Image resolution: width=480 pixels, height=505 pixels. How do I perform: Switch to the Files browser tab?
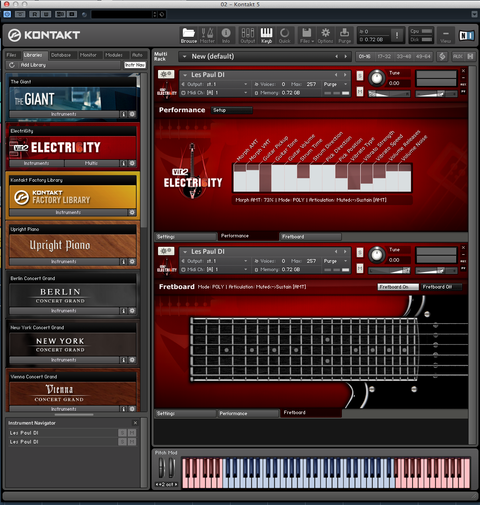tap(12, 55)
